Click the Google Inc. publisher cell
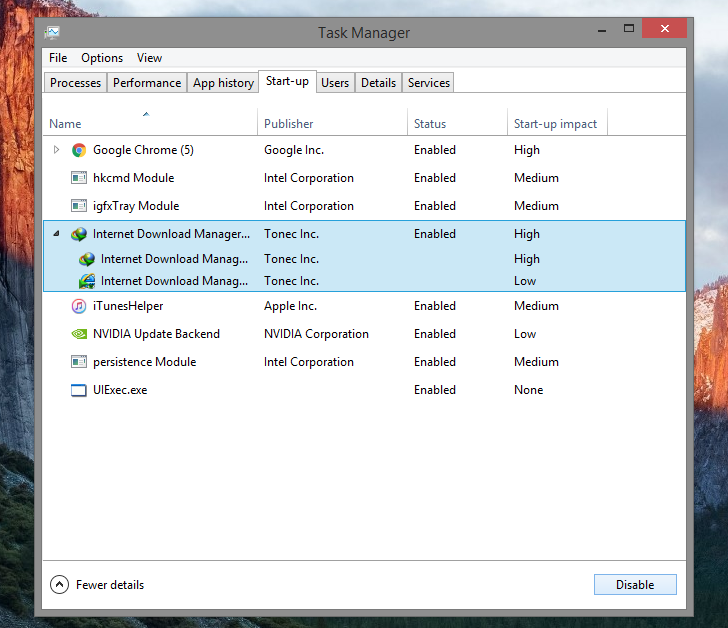Screen dimensions: 728x628 [294, 150]
